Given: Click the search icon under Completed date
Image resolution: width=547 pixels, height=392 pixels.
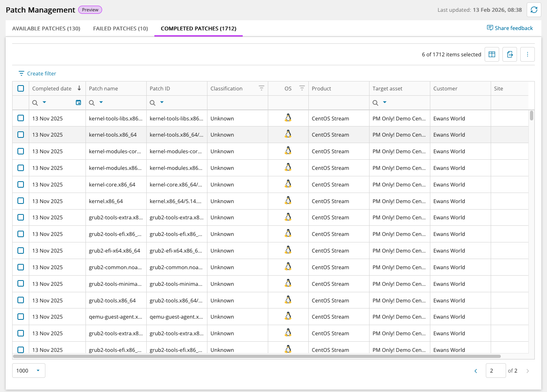Looking at the screenshot, I should [35, 103].
